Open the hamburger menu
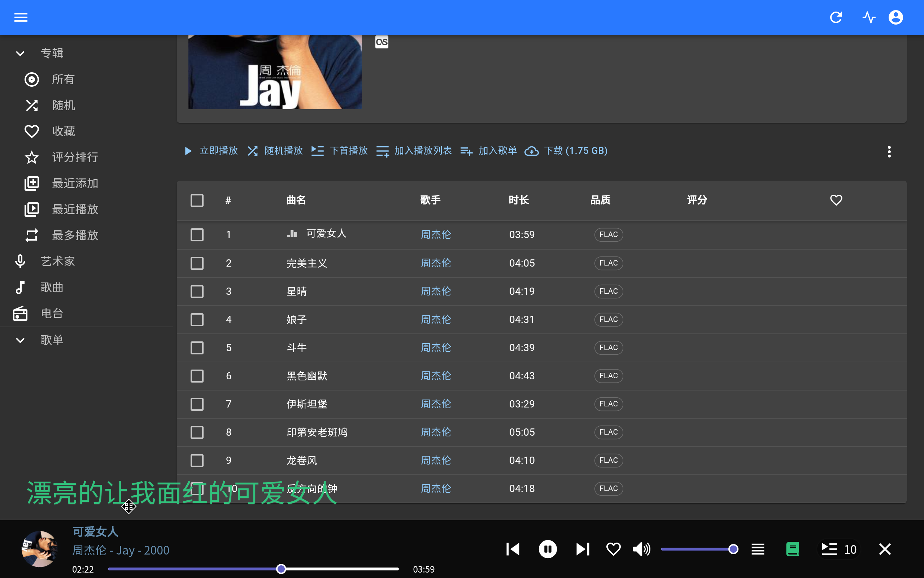The image size is (924, 578). click(x=21, y=17)
